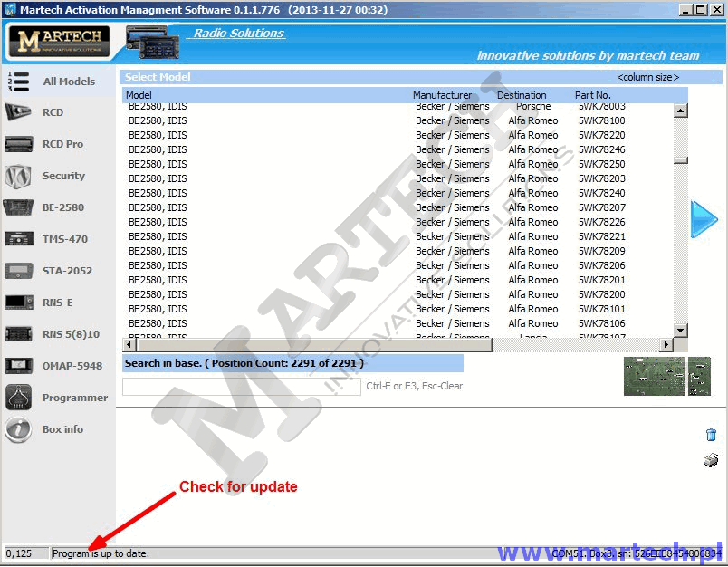The height and width of the screenshot is (567, 728).
Task: Select the row with part 5WK78246
Action: click(399, 149)
